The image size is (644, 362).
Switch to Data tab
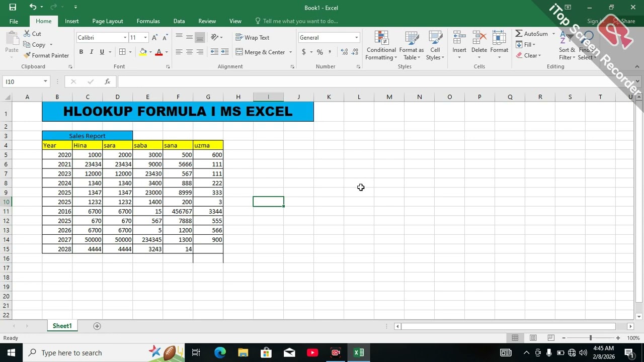179,21
